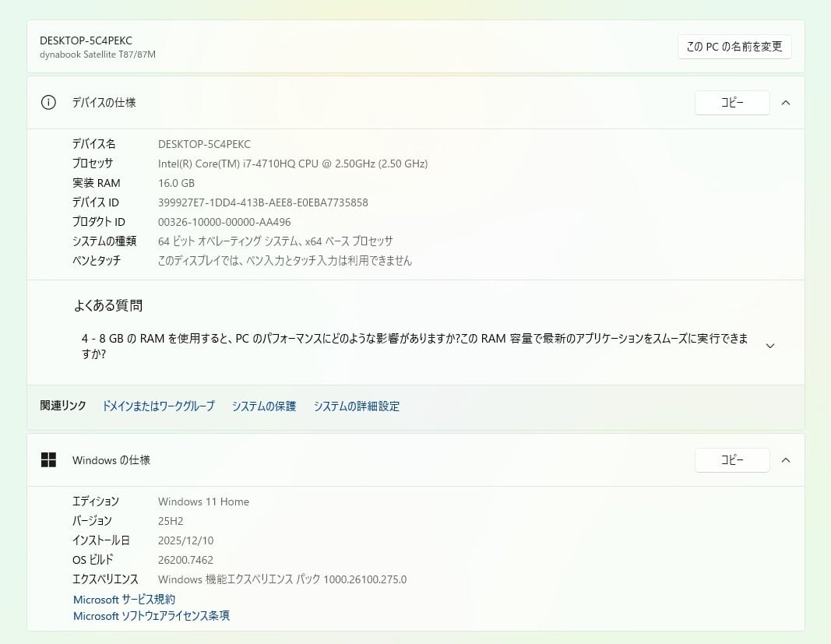Screen dimensions: 831x644
Task: Click the デバイス ID value text
Action: [263, 202]
